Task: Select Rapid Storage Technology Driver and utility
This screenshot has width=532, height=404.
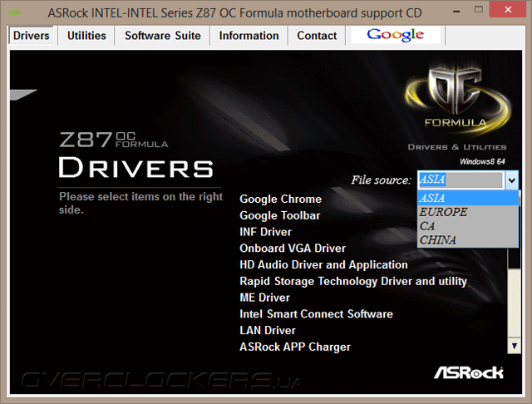Action: click(353, 281)
